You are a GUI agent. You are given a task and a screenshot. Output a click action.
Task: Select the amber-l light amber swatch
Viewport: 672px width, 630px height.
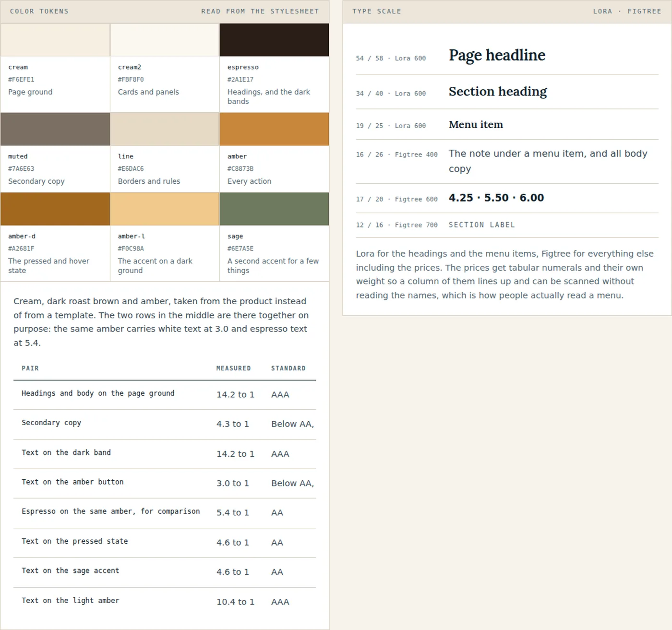pyautogui.click(x=165, y=209)
